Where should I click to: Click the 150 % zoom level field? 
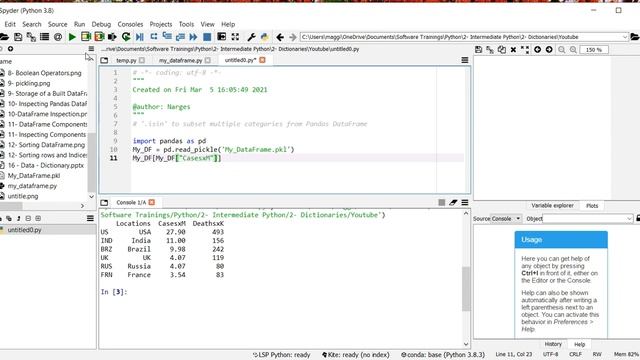coord(594,50)
